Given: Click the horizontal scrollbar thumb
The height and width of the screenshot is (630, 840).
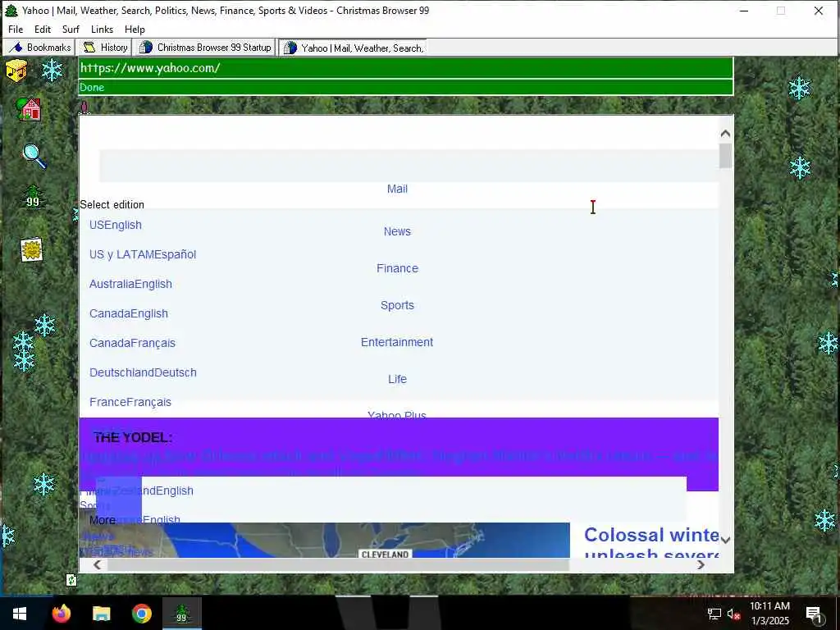Looking at the screenshot, I should click(x=338, y=564).
